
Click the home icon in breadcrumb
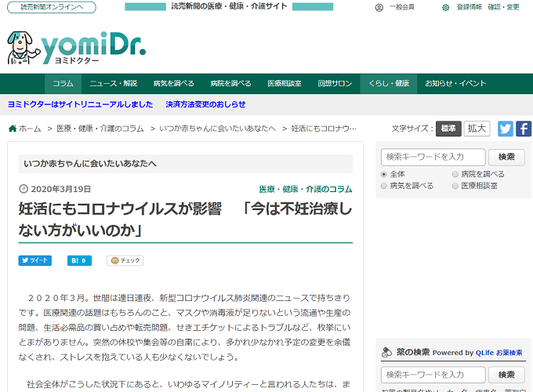(x=13, y=129)
